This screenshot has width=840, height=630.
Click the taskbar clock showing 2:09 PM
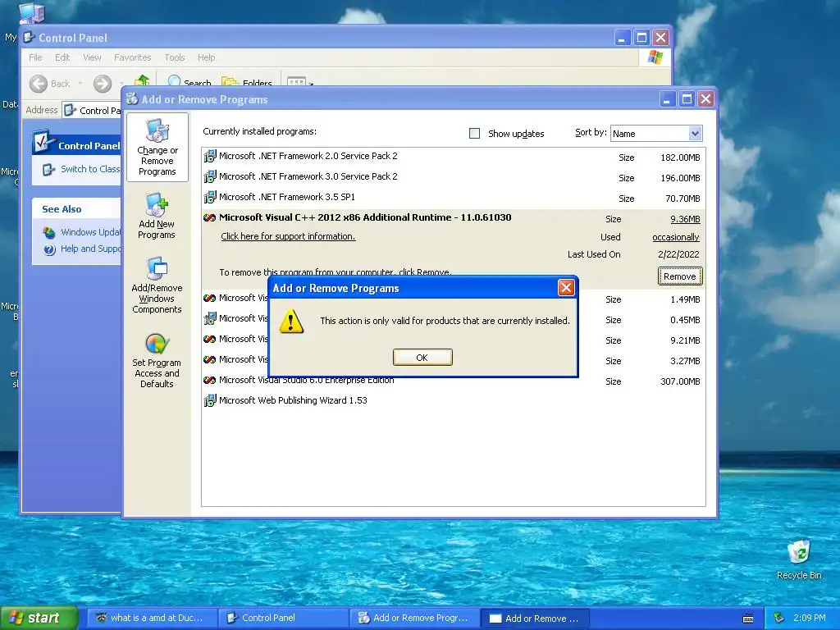click(810, 618)
